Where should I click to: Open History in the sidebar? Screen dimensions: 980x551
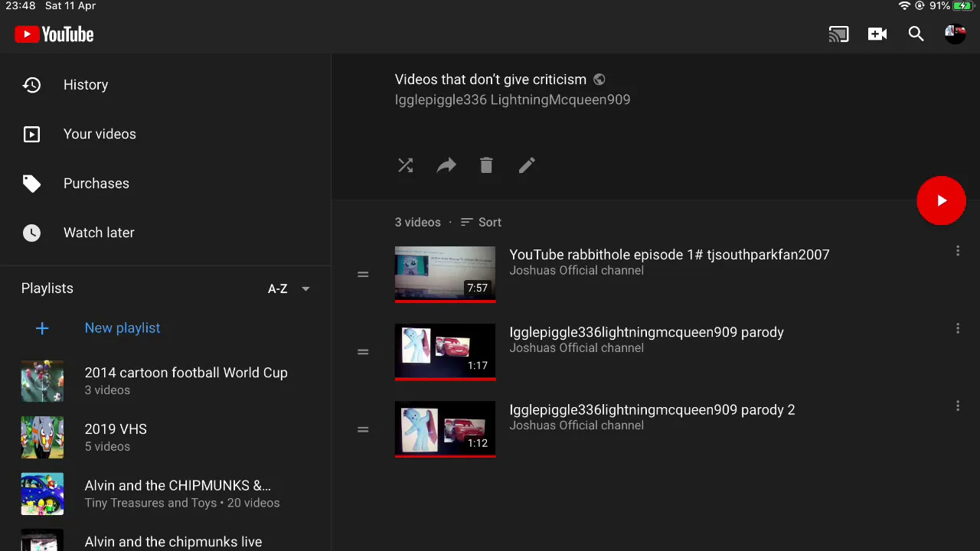click(165, 85)
